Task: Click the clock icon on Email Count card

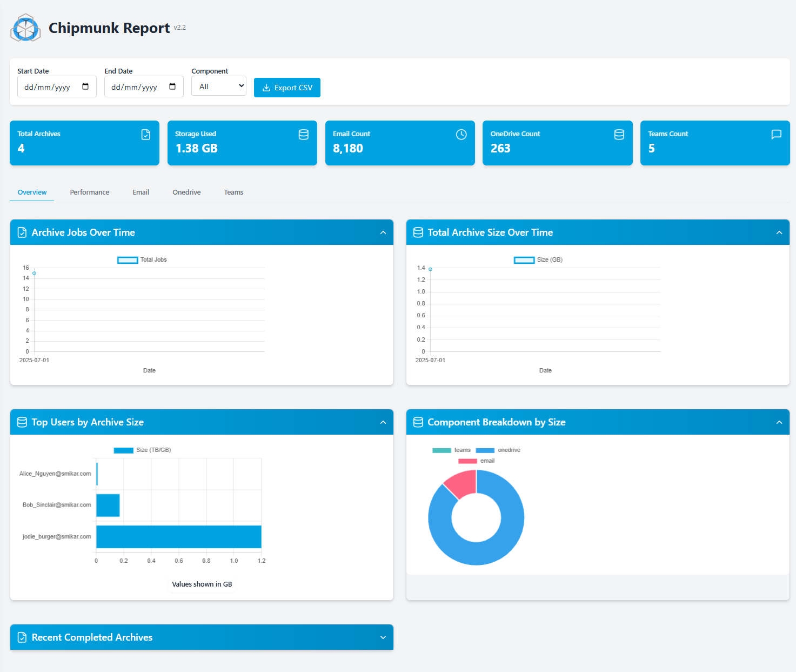Action: point(461,135)
